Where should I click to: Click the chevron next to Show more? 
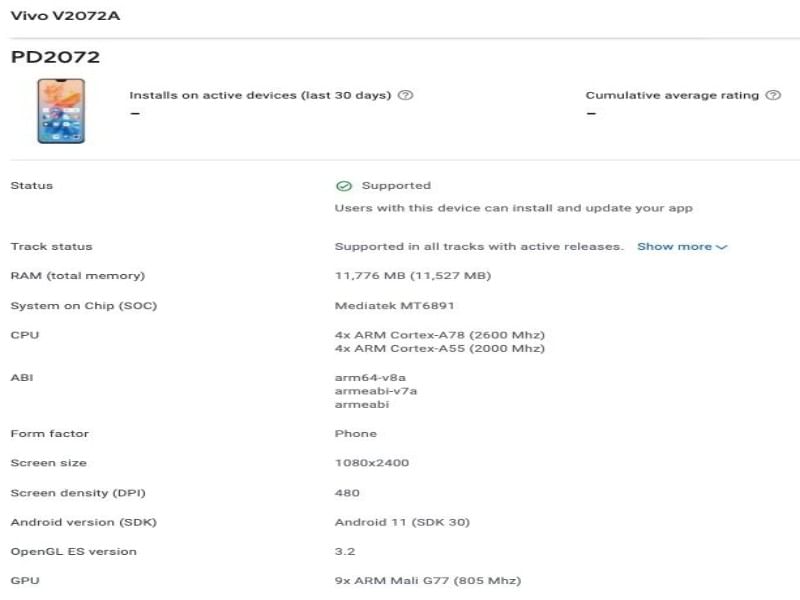(x=721, y=247)
